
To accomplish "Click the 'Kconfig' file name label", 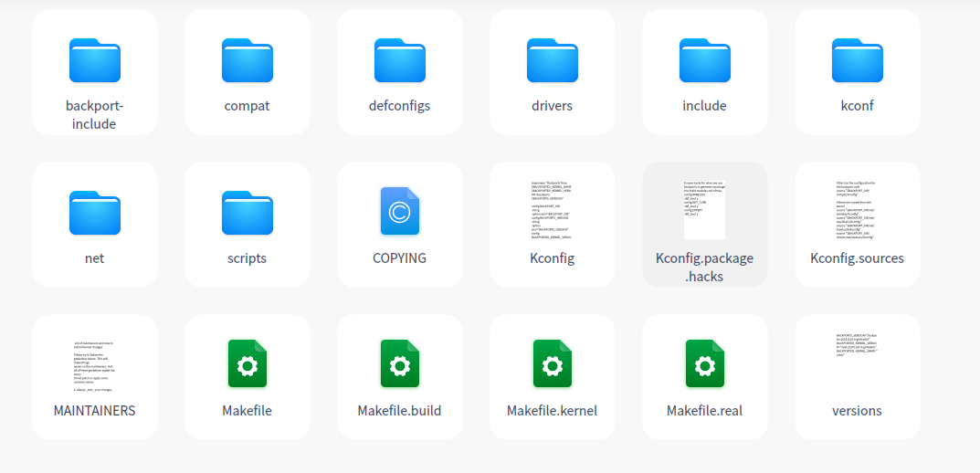I will tap(552, 258).
